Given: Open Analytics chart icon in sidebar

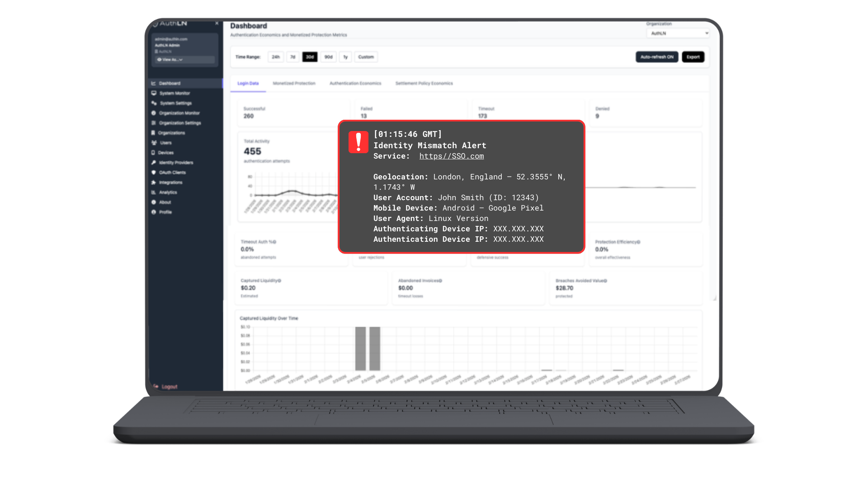Looking at the screenshot, I should point(153,192).
